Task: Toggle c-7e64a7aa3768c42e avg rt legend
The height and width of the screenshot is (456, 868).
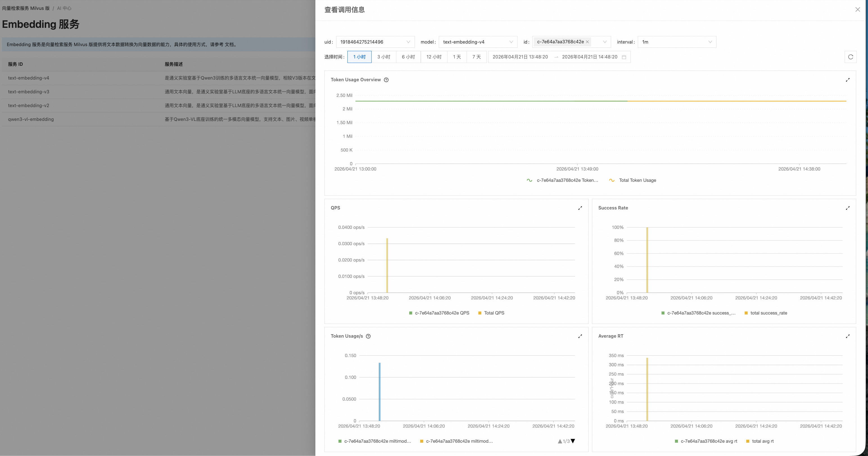Action: 706,441
